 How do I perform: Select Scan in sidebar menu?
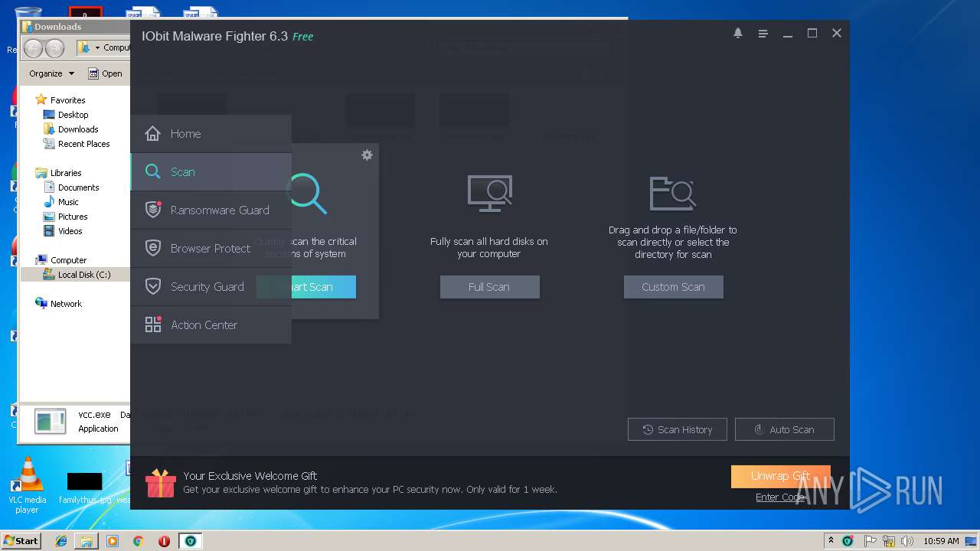point(211,171)
